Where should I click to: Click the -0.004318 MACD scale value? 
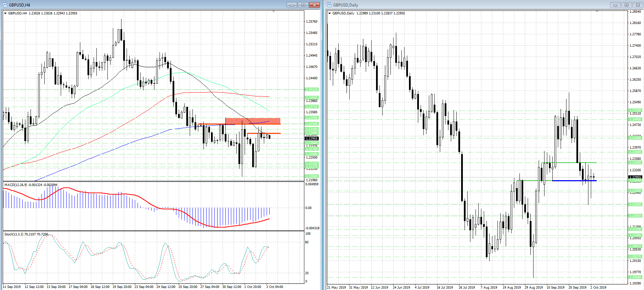[312, 228]
